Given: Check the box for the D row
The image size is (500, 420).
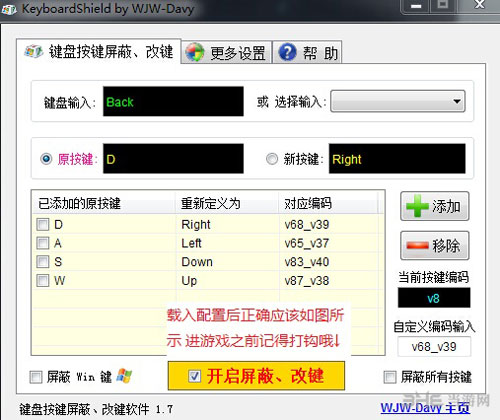Looking at the screenshot, I should click(x=43, y=224).
